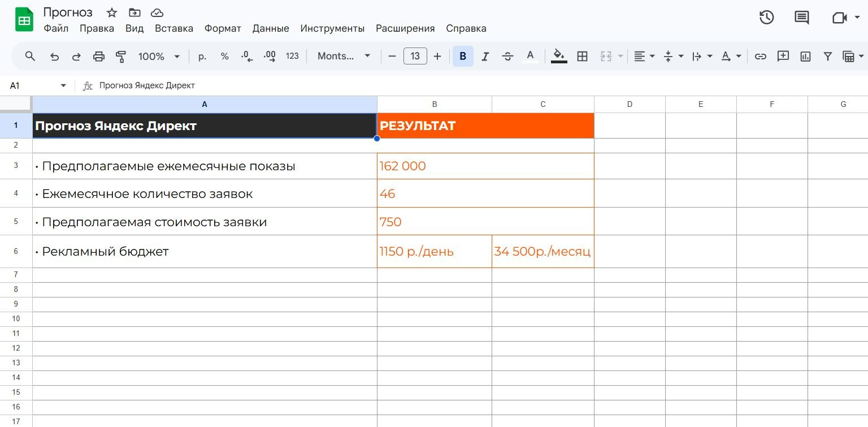Open the comments panel icon
Screen dimensions: 868x427
pos(802,18)
